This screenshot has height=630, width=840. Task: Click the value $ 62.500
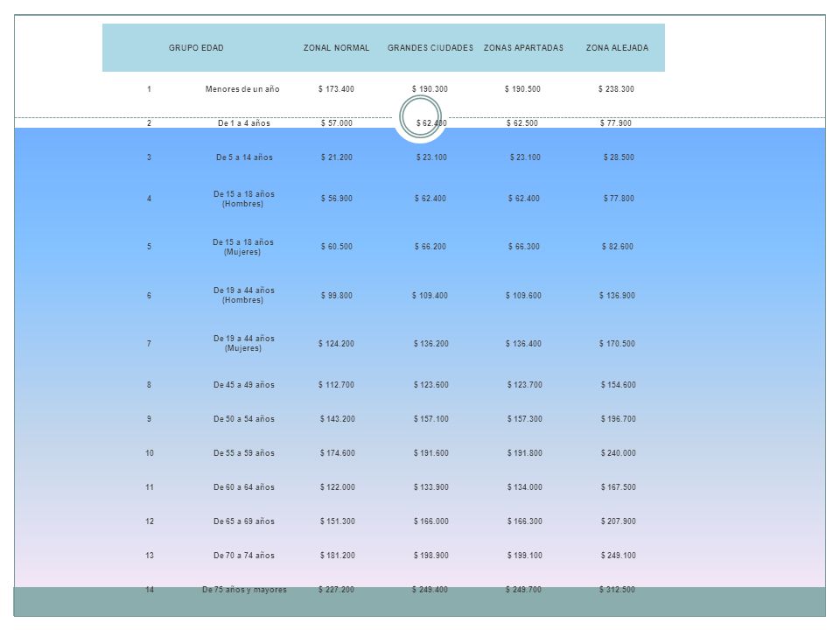click(522, 123)
